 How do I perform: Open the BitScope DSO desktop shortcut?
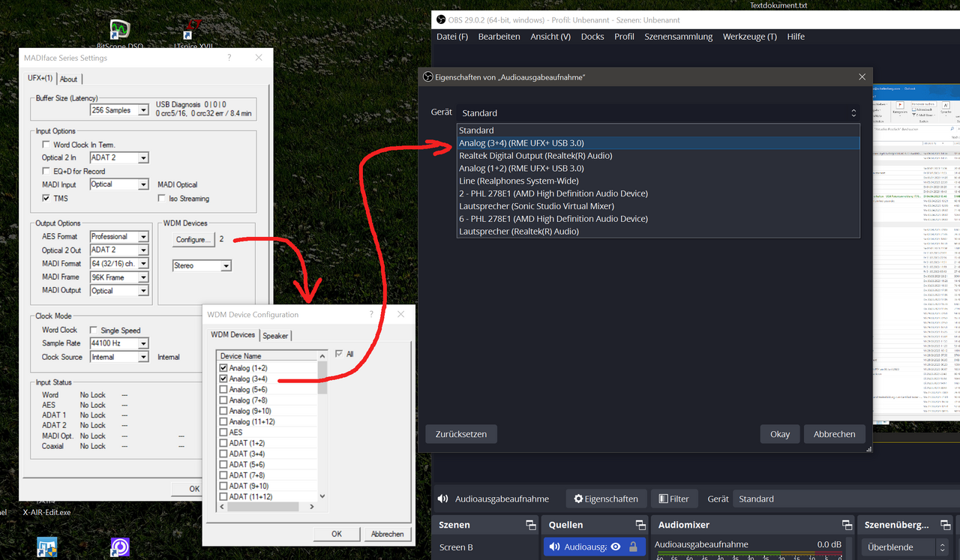click(x=120, y=31)
